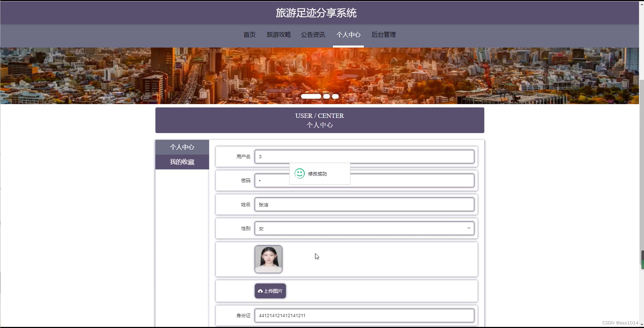
Task: Go to 首页 in navigation bar
Action: [x=250, y=35]
